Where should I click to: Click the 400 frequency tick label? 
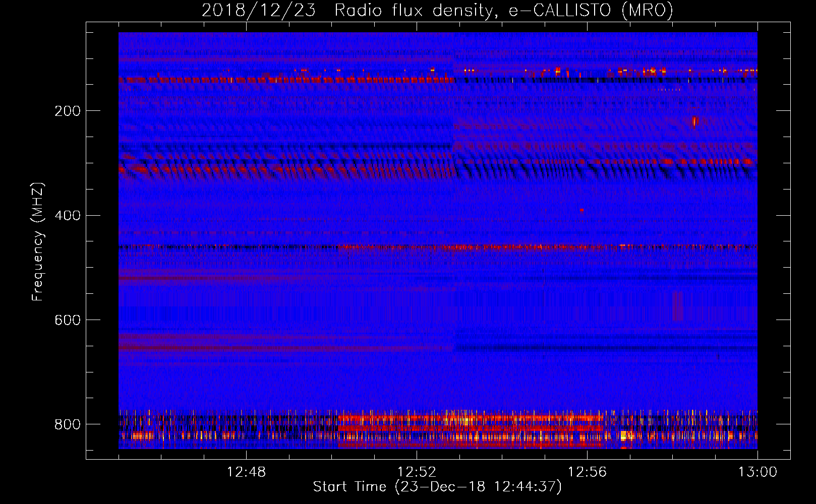(68, 216)
